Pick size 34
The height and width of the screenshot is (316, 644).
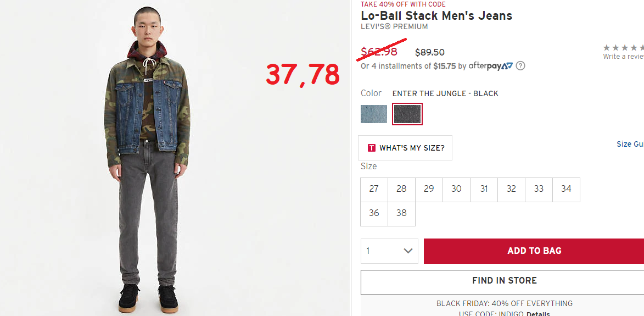point(567,190)
